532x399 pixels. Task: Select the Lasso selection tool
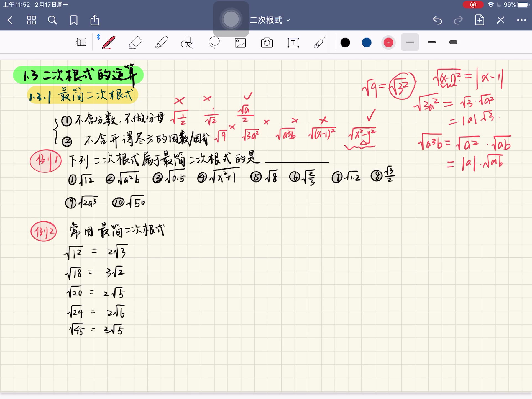214,42
